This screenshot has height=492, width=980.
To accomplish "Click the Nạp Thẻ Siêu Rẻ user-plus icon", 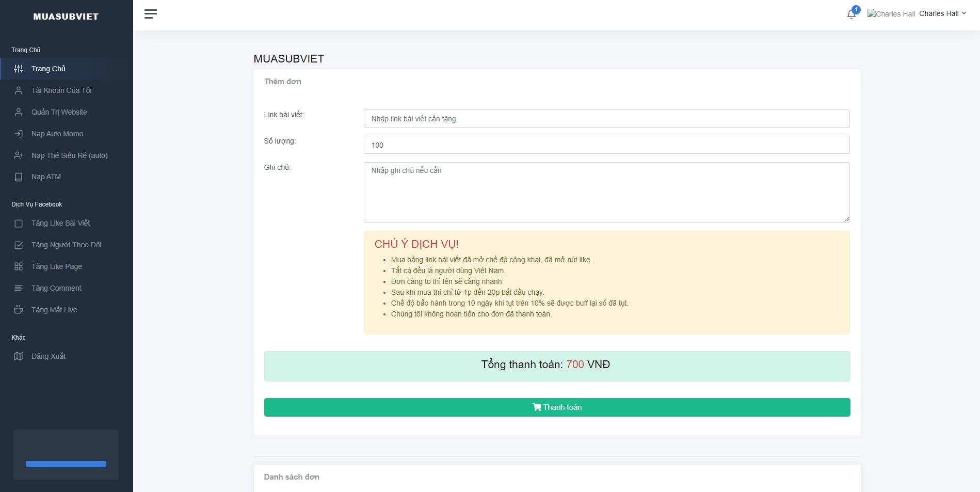I will 19,155.
